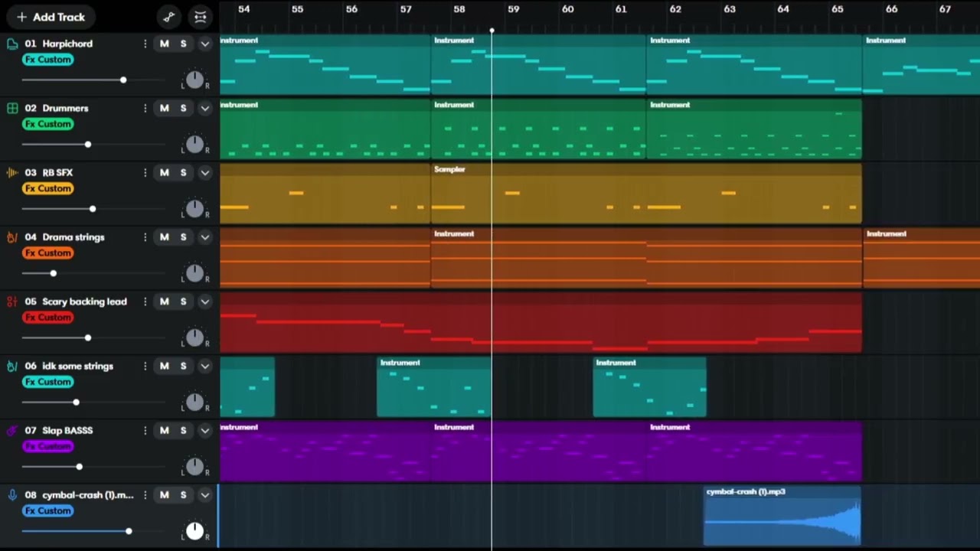Click the Drummers track drum-pad icon
The image size is (980, 551).
coord(12,108)
